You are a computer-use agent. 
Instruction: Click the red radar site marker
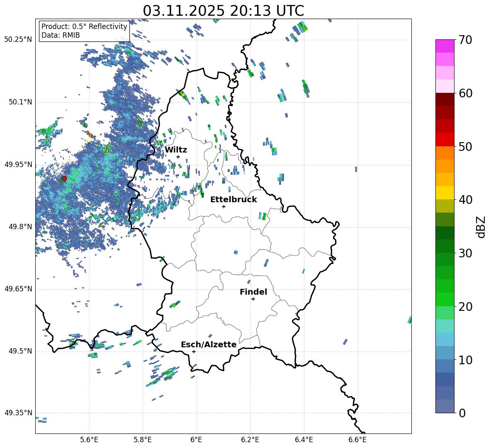(64, 178)
